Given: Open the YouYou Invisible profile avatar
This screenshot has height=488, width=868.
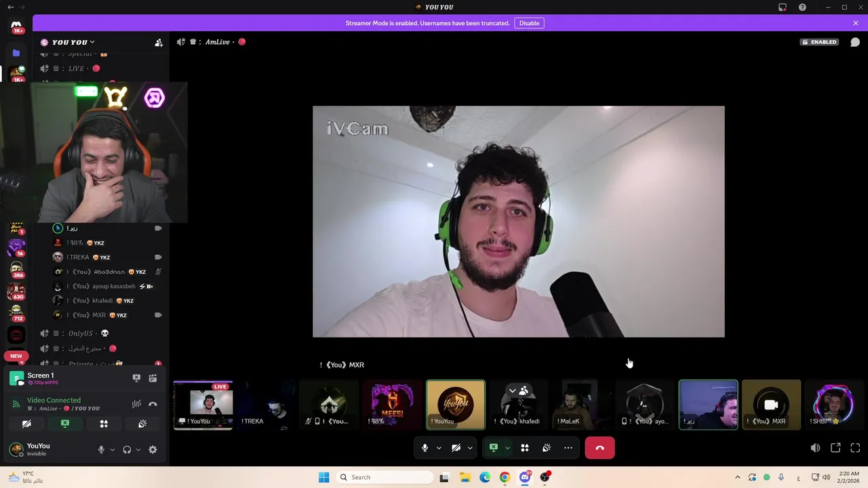Looking at the screenshot, I should [16, 449].
